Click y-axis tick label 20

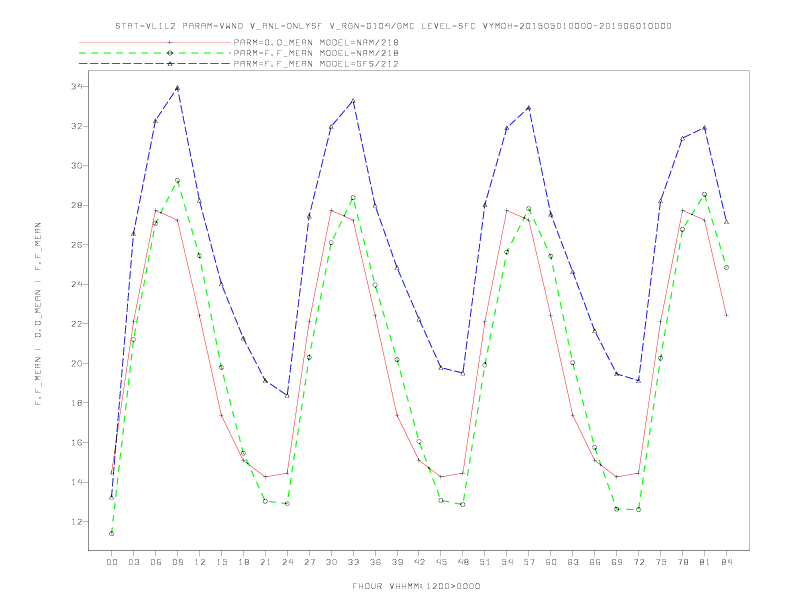point(77,364)
